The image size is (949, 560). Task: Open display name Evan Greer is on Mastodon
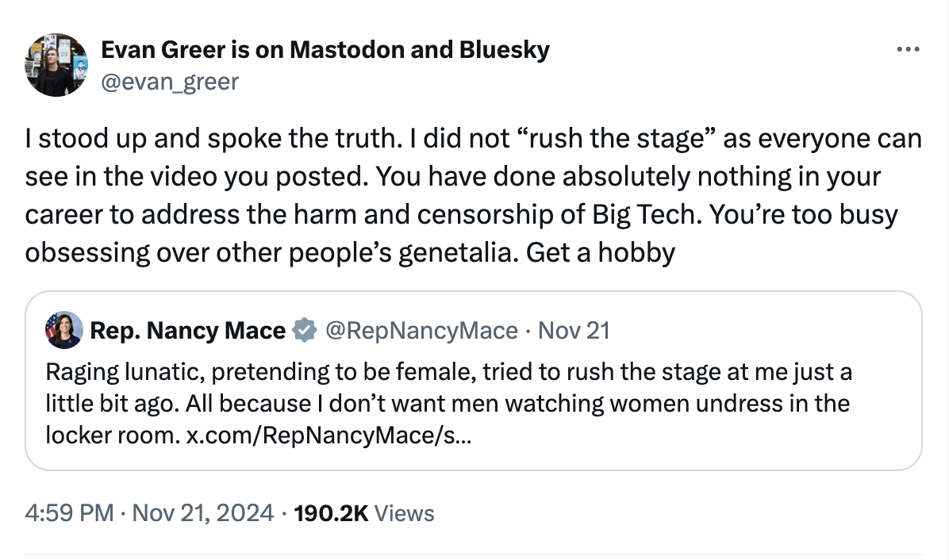[x=325, y=50]
